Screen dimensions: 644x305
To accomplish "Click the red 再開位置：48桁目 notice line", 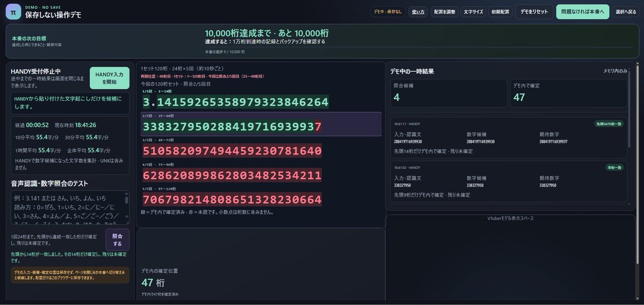I will click(x=202, y=76).
